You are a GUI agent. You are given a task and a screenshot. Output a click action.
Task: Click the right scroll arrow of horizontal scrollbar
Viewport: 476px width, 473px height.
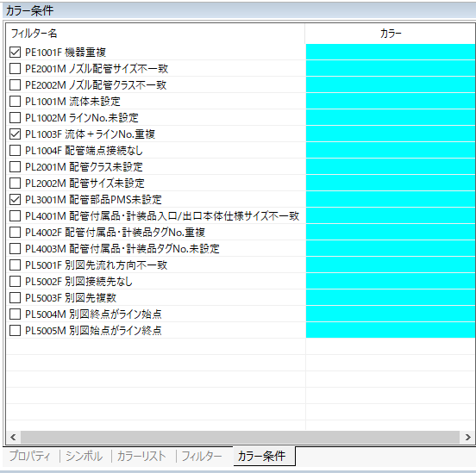(x=467, y=437)
